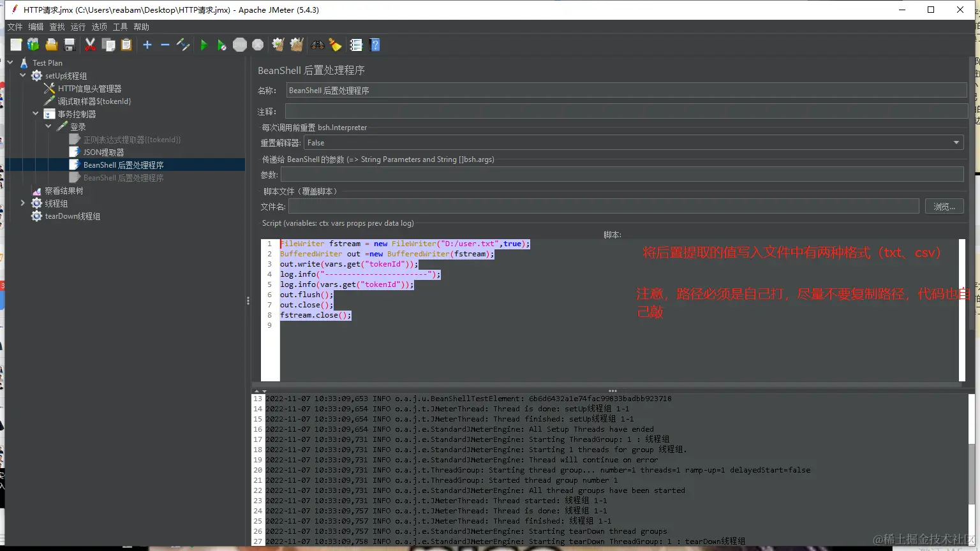This screenshot has height=551, width=980.
Task: Click the Copy toolbar icon
Action: (x=108, y=45)
